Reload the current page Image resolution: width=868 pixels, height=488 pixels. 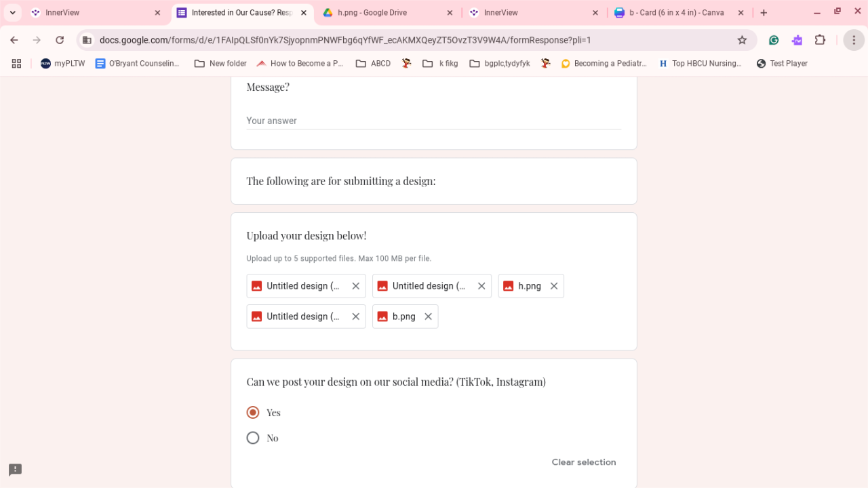[x=60, y=40]
